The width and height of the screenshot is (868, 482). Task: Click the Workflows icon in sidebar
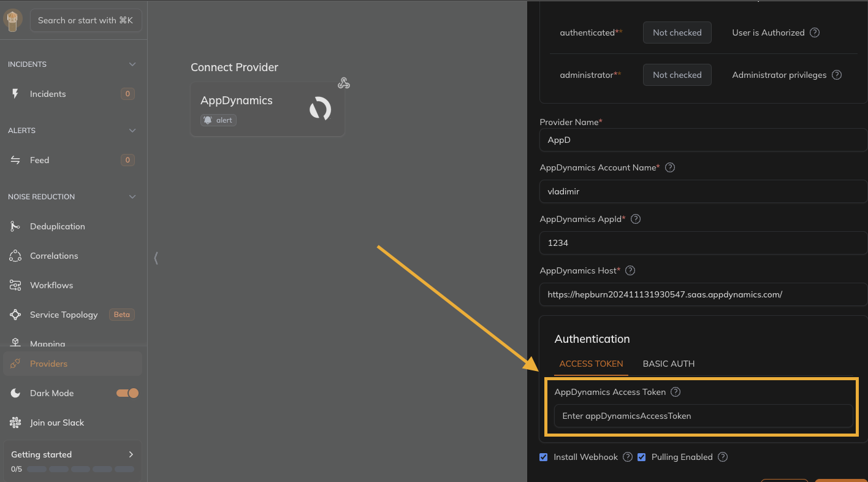[15, 285]
